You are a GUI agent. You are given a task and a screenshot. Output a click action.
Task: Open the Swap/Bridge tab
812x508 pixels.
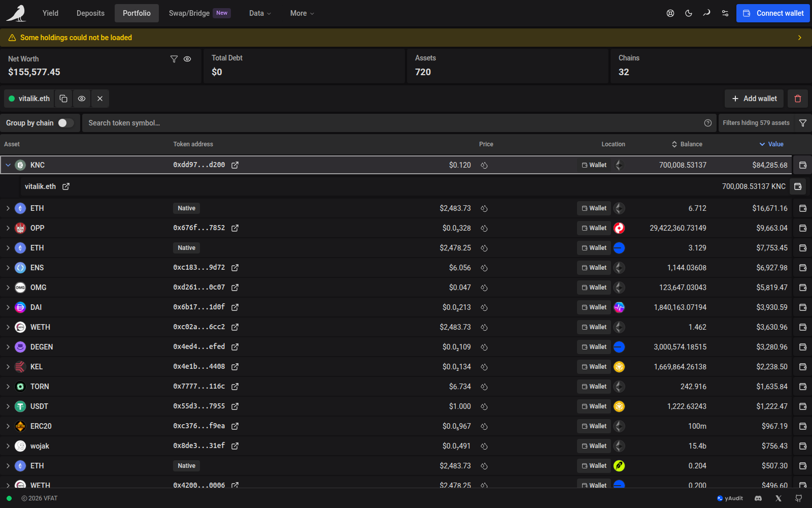(x=199, y=13)
